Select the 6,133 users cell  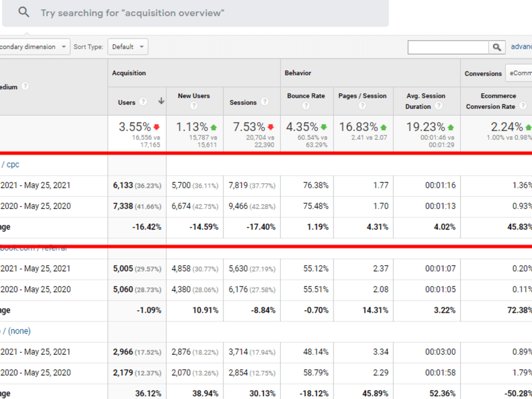pos(137,186)
